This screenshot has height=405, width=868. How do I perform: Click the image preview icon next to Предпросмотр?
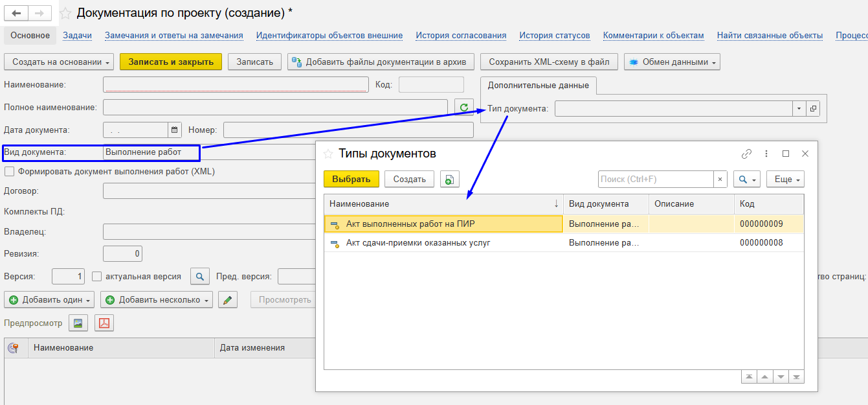79,323
